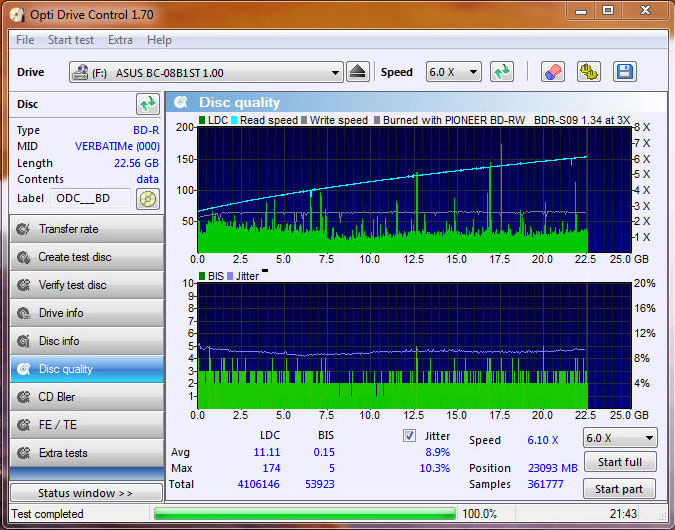Screen dimensions: 675x530
Task: Open the Extra menu
Action: [x=120, y=40]
